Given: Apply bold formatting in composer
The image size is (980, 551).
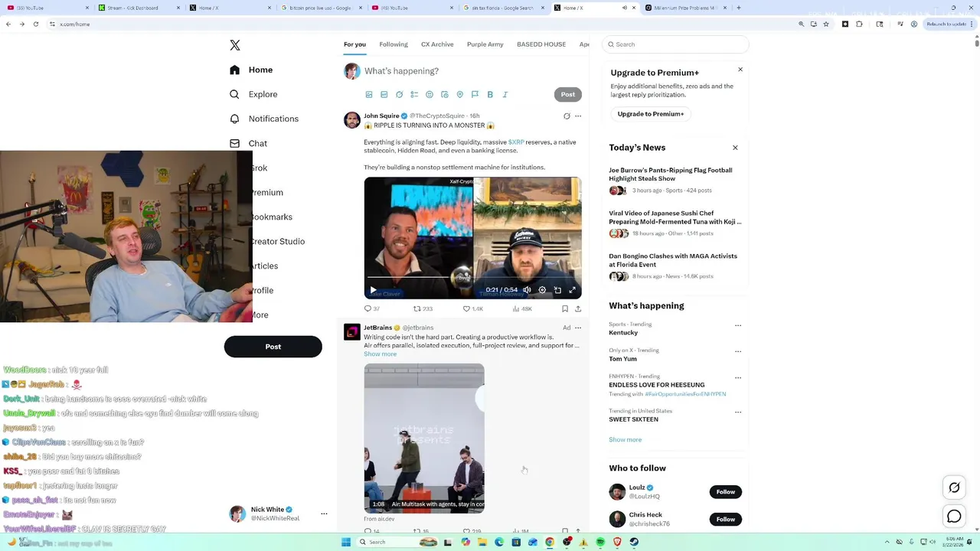Looking at the screenshot, I should coord(490,95).
